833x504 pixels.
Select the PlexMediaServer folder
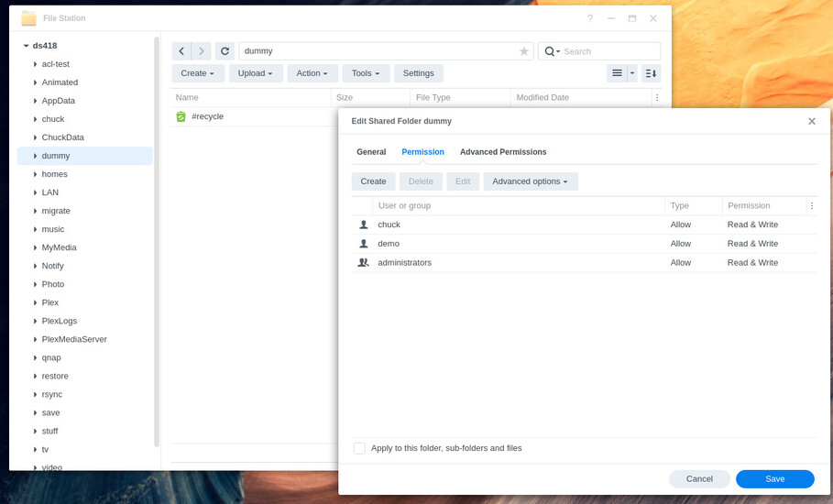74,339
